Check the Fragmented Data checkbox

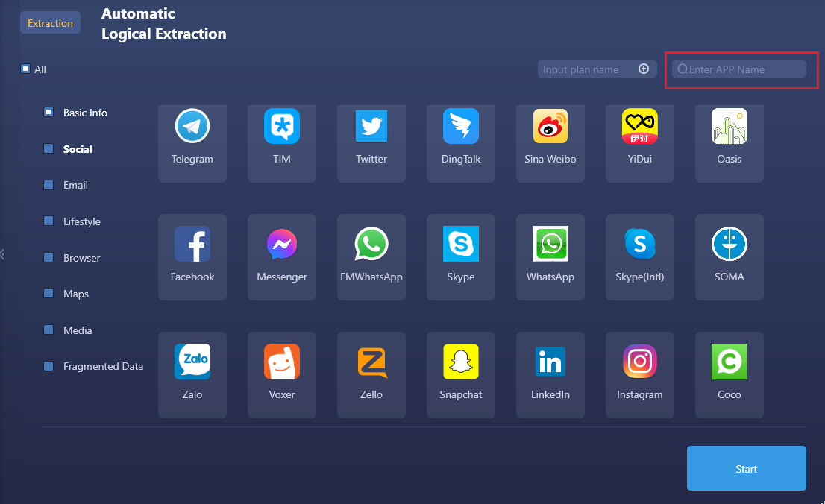[x=48, y=366]
